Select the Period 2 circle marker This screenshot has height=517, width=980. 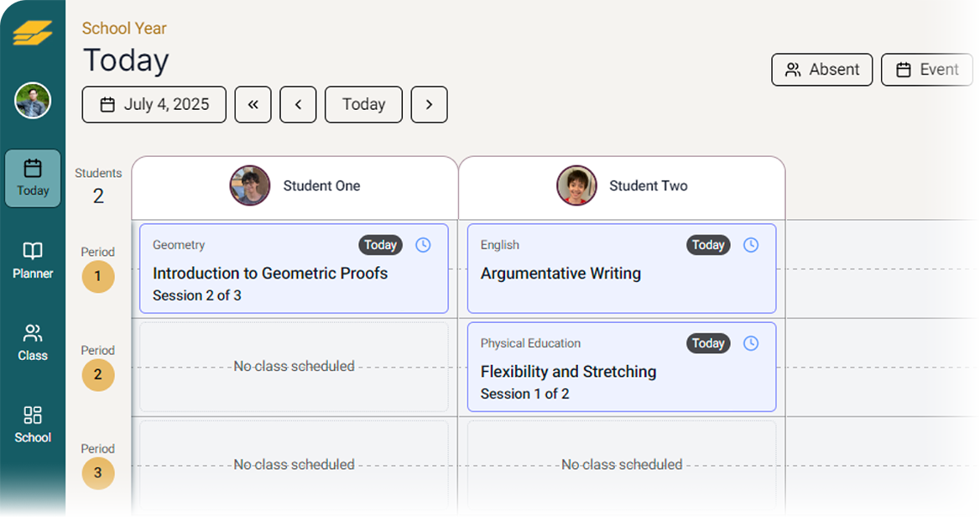click(98, 374)
